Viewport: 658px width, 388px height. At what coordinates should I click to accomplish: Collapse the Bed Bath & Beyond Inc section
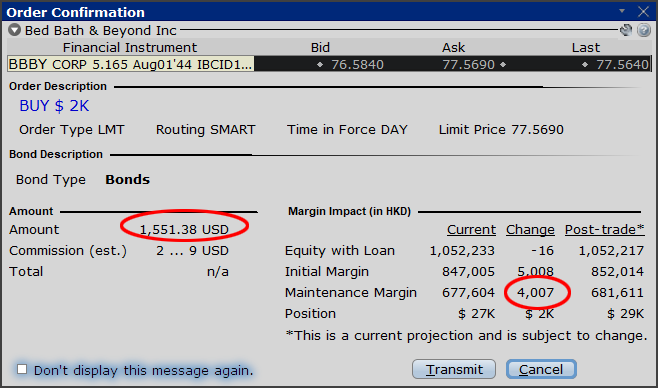click(14, 30)
